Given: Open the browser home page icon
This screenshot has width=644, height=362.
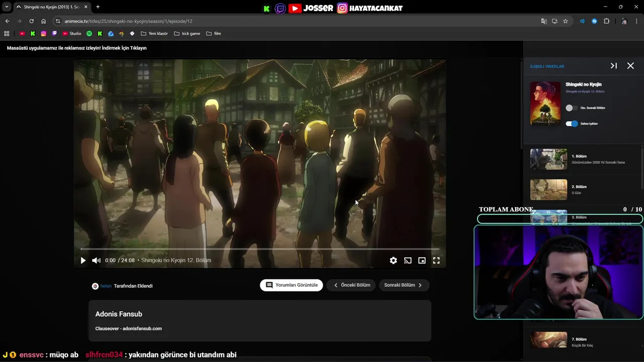Looking at the screenshot, I should point(44,21).
